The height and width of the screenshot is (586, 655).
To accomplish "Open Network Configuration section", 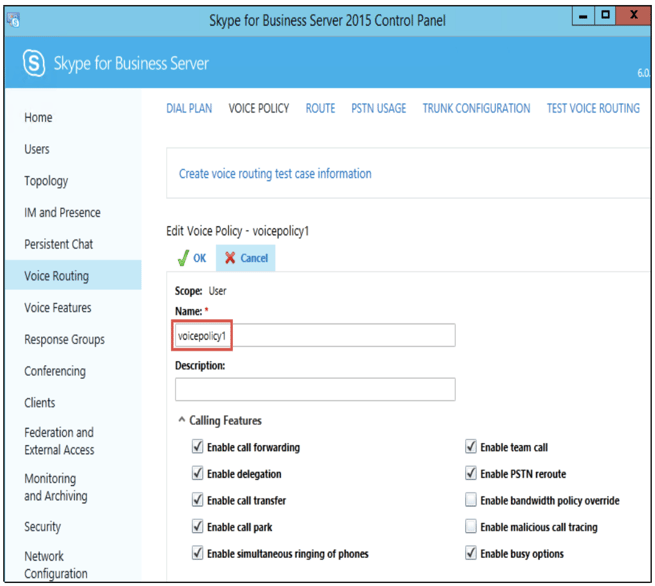I will click(x=56, y=565).
